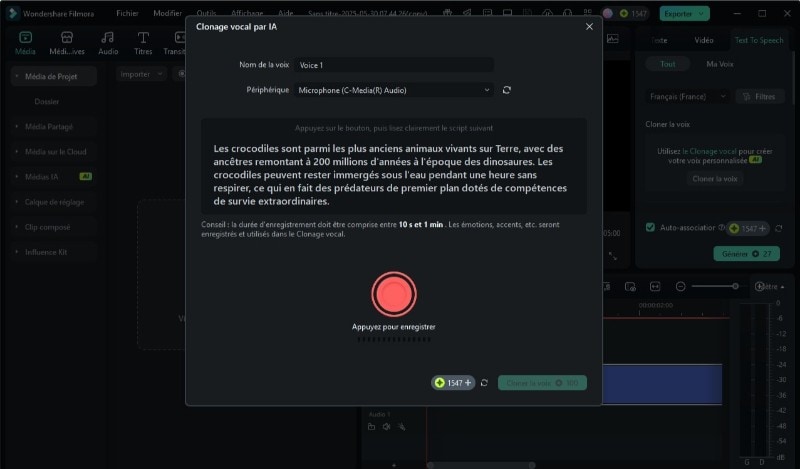This screenshot has width=800, height=469.
Task: Open the Fichier menu
Action: click(x=127, y=13)
